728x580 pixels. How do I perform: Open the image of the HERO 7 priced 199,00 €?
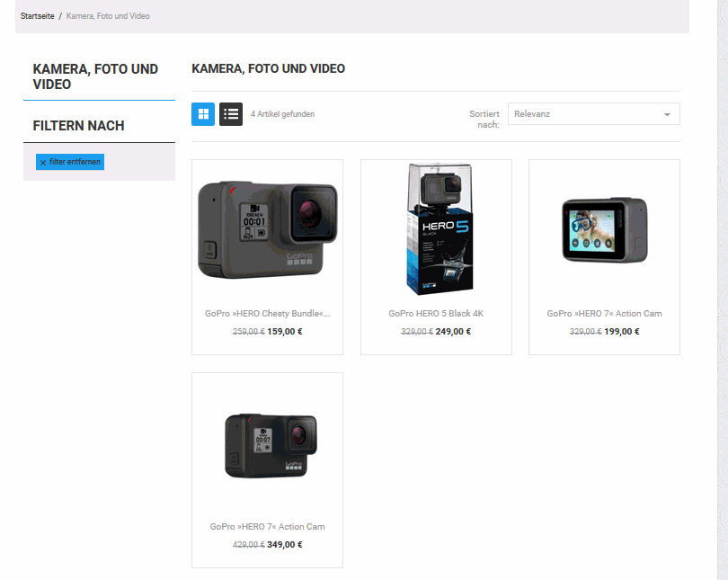(605, 230)
